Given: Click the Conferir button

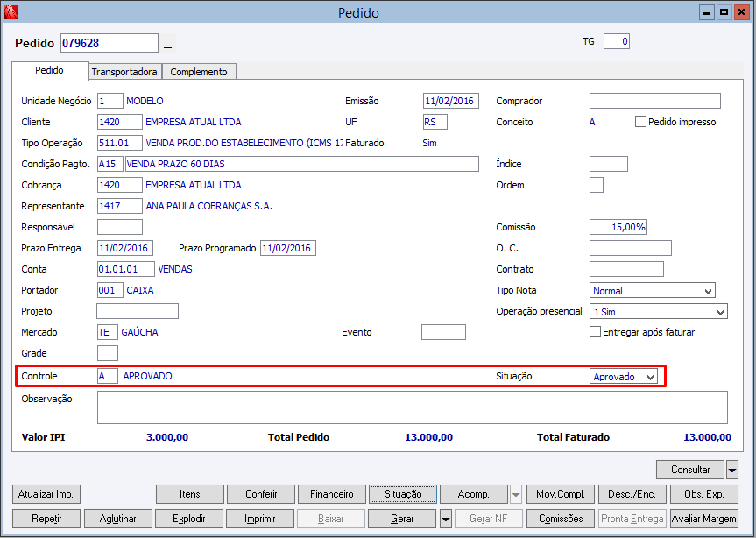Looking at the screenshot, I should click(x=261, y=494).
